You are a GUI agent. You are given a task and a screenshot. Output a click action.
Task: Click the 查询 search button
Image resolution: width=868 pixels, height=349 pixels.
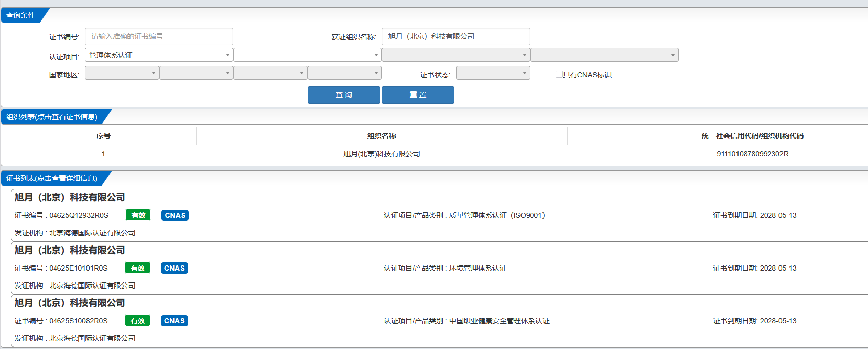point(343,95)
